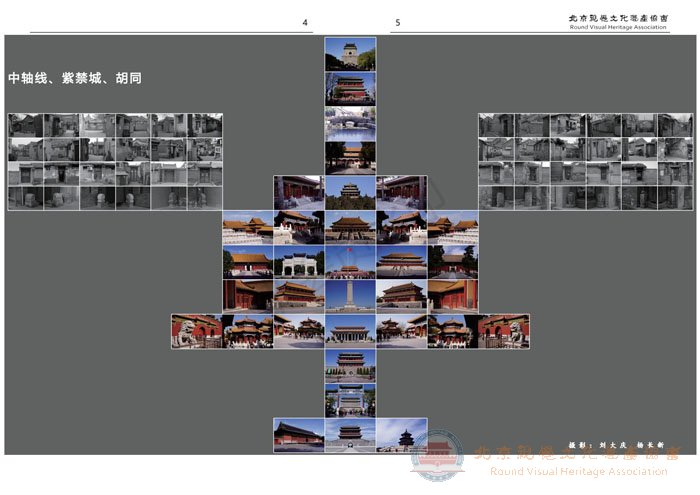
Task: Select bottom-left photo in left hutong grid
Action: [26, 197]
